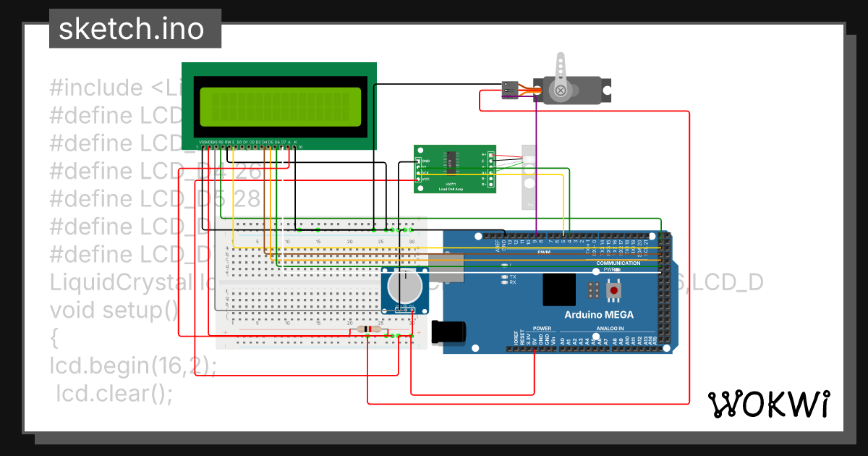Select the Arduino silver USB port
Viewport: 868px width, 456px height.
(445, 267)
